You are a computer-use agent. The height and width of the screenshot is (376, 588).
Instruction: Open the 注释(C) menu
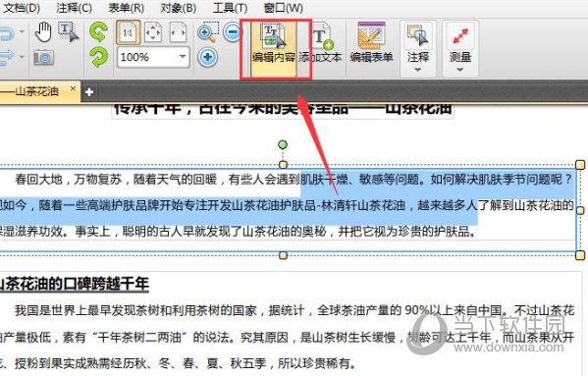tap(74, 7)
